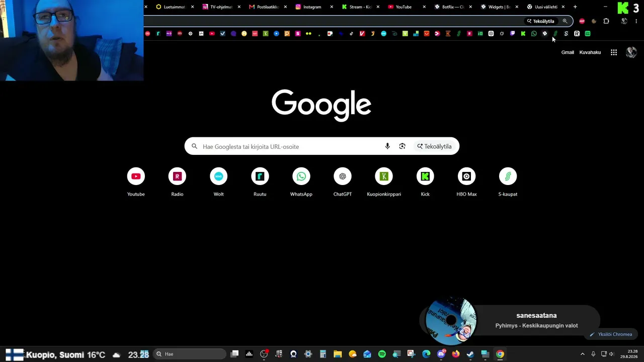Open the taskbar volume control

[612, 354]
